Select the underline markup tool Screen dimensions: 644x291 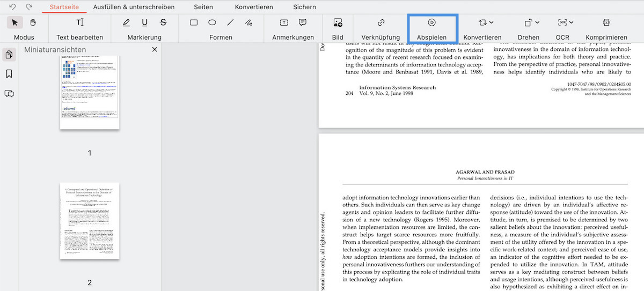(145, 23)
